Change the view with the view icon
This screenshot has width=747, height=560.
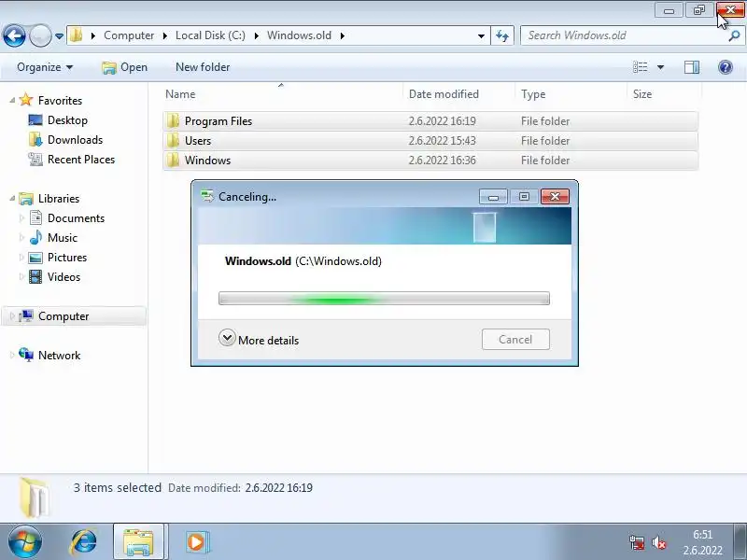pos(640,67)
